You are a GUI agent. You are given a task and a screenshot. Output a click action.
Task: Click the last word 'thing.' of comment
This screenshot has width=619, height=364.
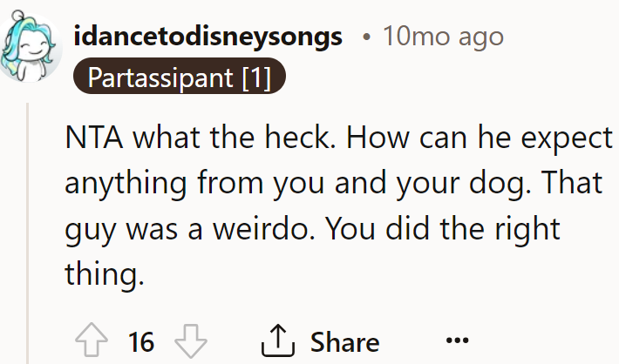(105, 274)
